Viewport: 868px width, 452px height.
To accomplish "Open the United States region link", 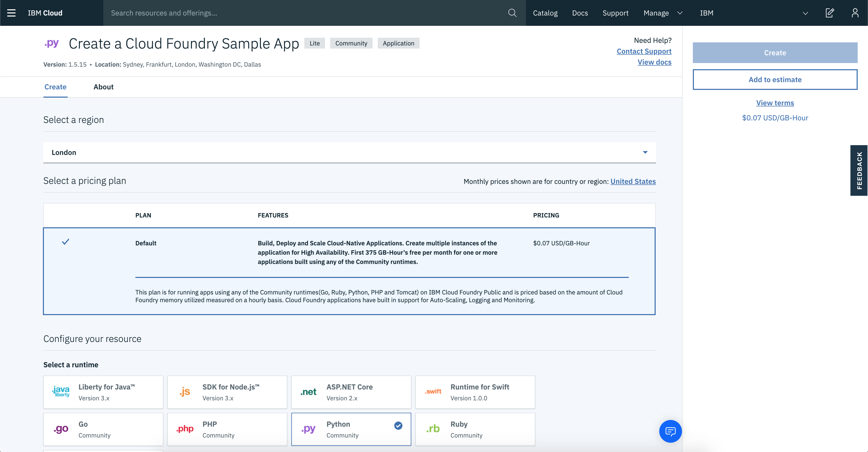I will pyautogui.click(x=633, y=181).
